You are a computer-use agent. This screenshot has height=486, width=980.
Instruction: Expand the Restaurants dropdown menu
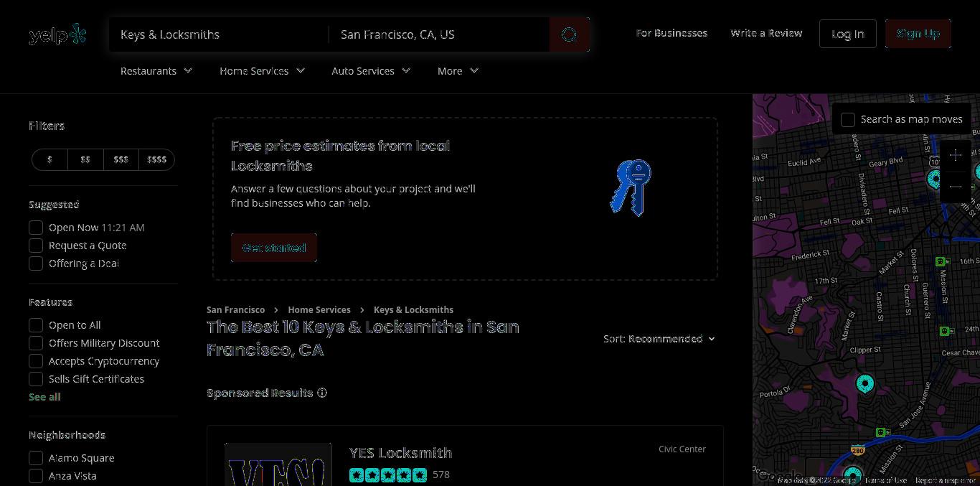click(x=156, y=71)
